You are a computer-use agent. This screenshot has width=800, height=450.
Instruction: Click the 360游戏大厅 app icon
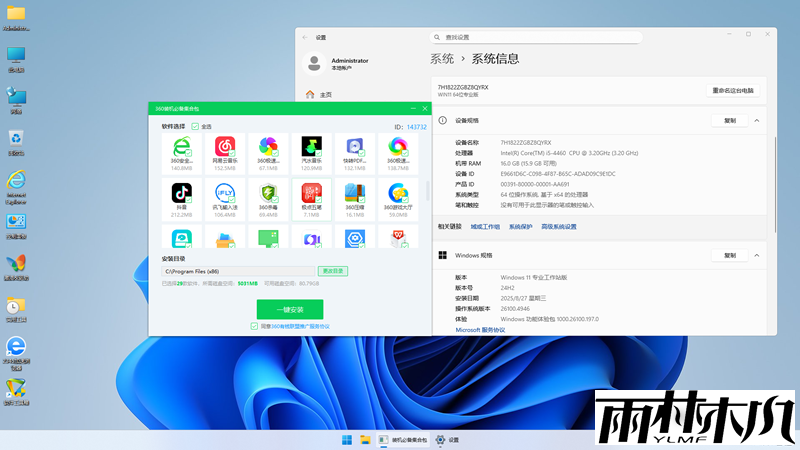coord(398,192)
